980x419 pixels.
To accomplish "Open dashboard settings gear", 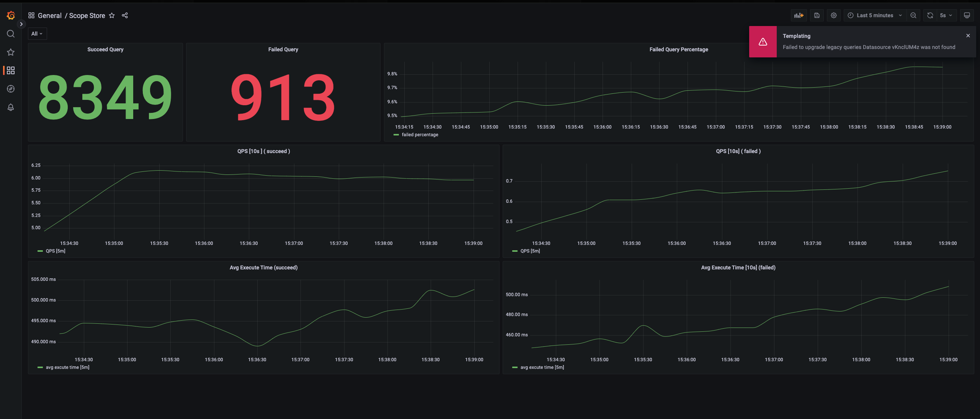I will point(833,15).
